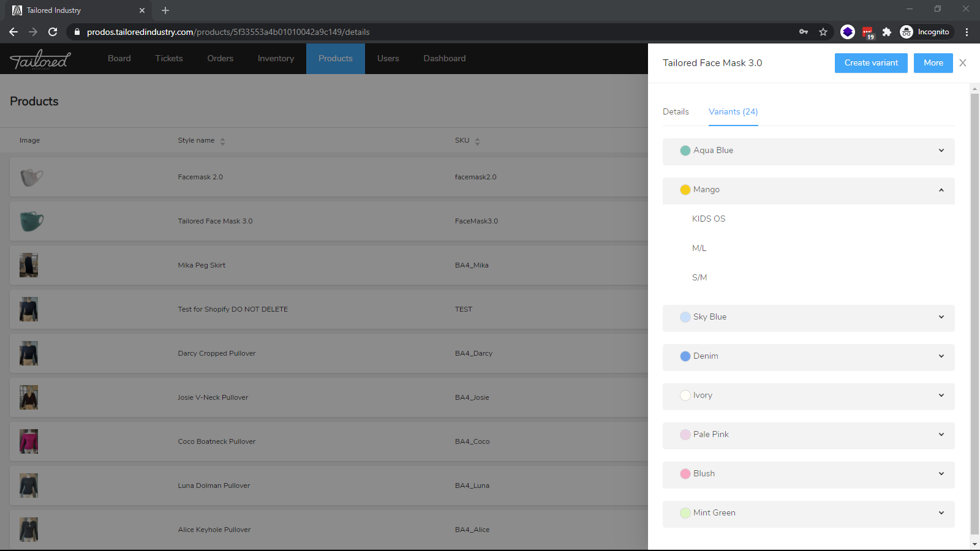This screenshot has width=980, height=551.
Task: Select the Variants (24) tab
Action: click(x=733, y=112)
